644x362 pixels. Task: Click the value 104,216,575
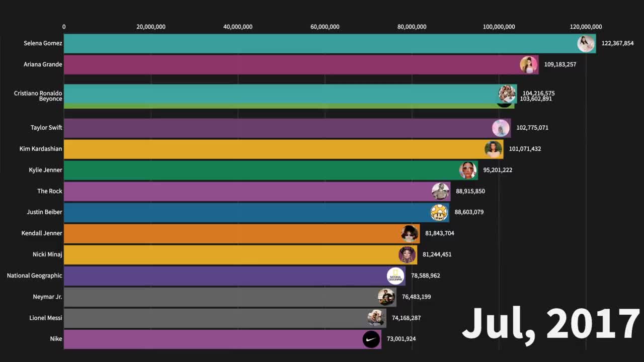point(538,93)
